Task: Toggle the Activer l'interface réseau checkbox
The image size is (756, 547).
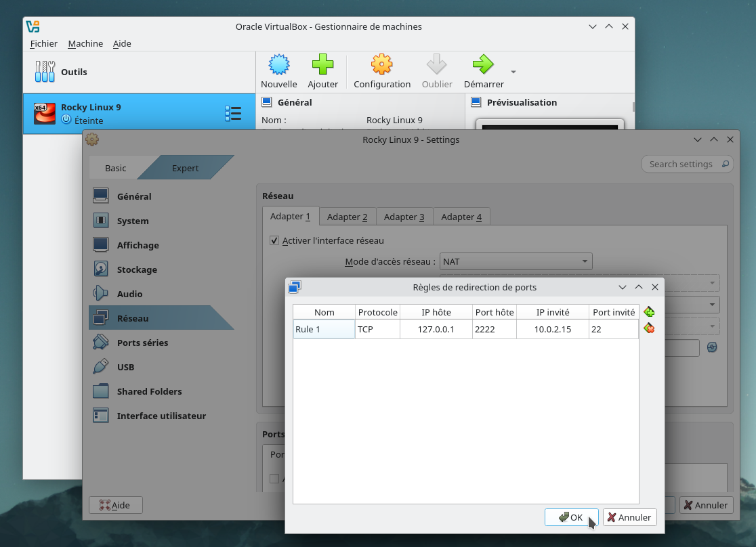Action: coord(274,240)
